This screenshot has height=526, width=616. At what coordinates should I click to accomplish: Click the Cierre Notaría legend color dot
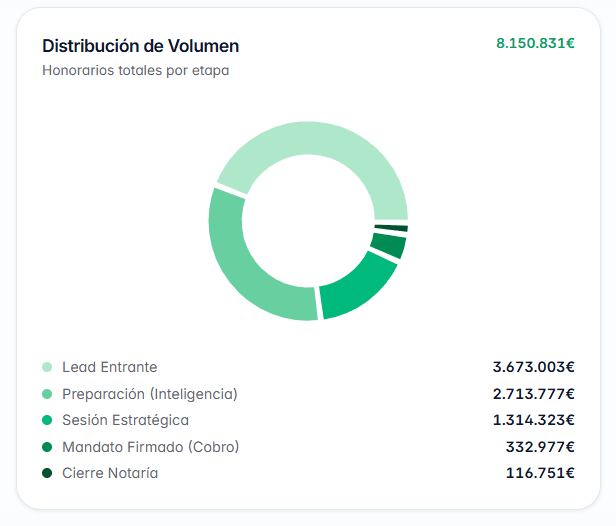coord(47,473)
